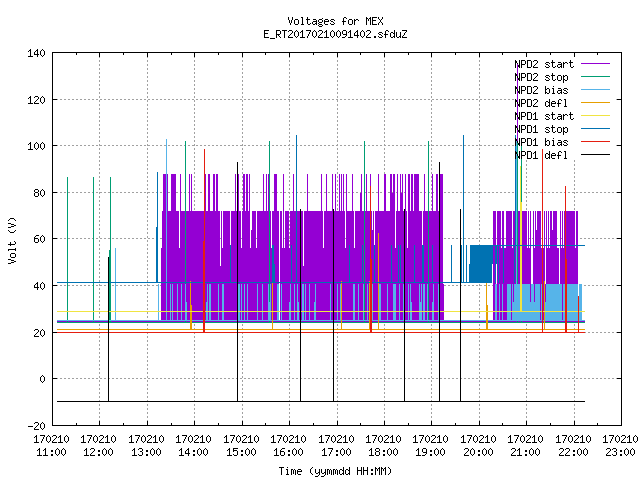Click the y-axis tick label 140
Viewport: 640px width, 480px height.
(x=36, y=53)
